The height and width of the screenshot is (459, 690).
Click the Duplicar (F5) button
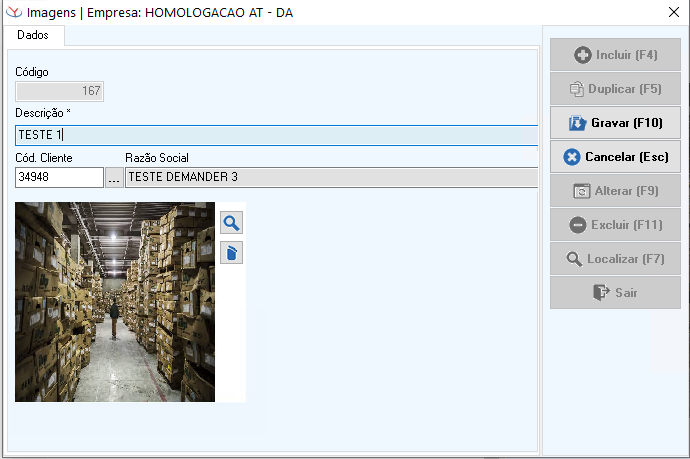pos(615,89)
